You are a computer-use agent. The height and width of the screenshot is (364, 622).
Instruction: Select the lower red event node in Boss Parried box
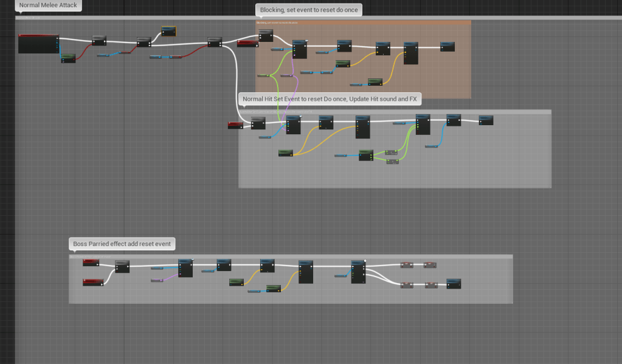click(x=93, y=282)
